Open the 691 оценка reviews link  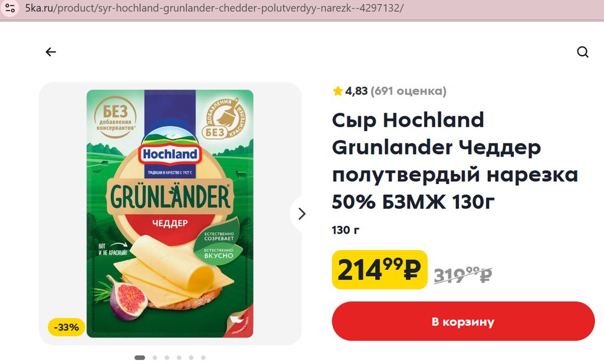coord(408,91)
